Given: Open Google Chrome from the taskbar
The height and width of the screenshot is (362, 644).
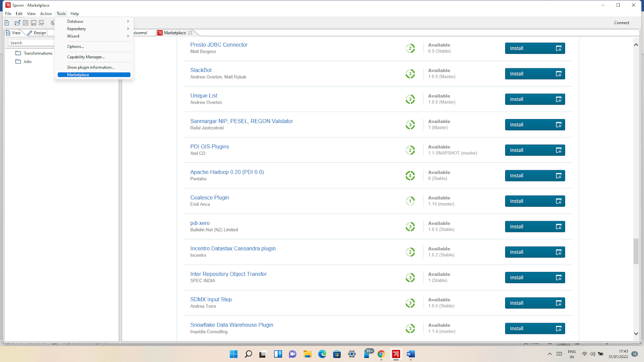Looking at the screenshot, I should point(381,354).
